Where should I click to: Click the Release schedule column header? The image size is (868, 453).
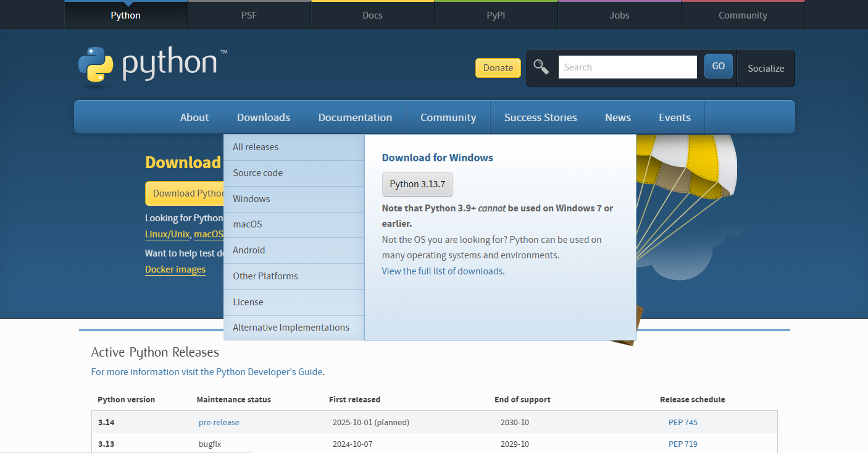pyautogui.click(x=693, y=400)
